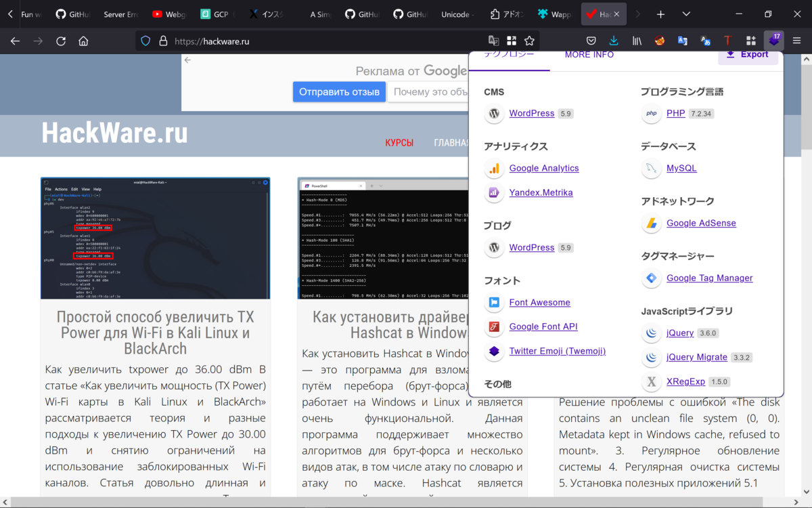Click the HackWare.ru site title
Viewport: 812px width, 508px height.
pos(114,133)
